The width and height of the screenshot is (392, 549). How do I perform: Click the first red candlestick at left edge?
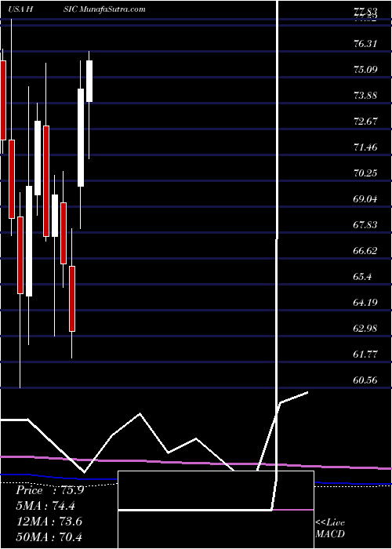pos(3,100)
